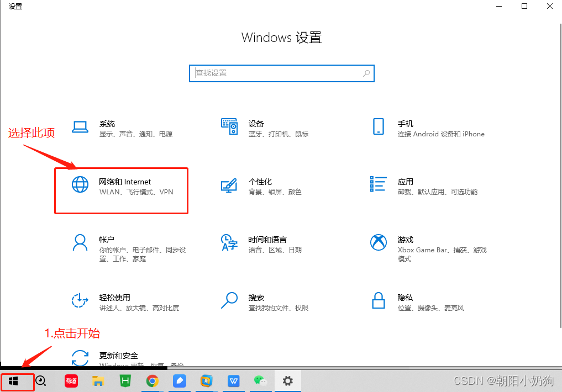The image size is (562, 392).
Task: Open the 轻松使用 dashed clock icon
Action: click(x=80, y=300)
